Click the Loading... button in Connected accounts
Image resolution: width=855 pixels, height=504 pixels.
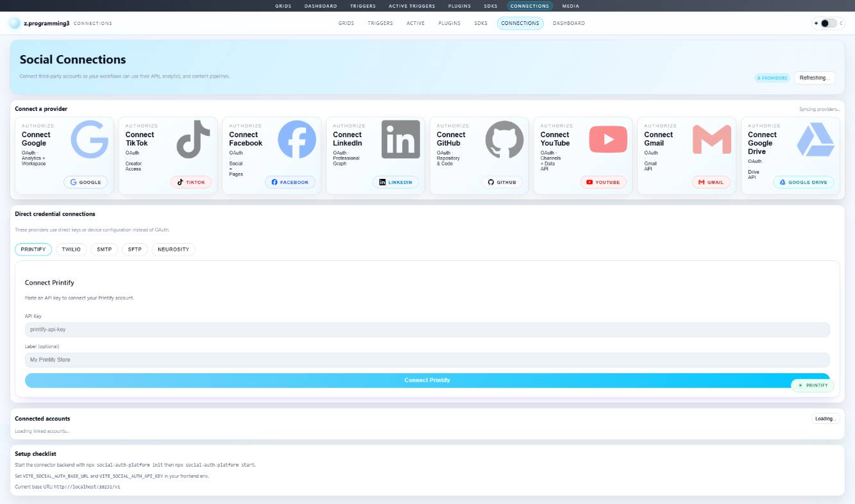tap(826, 419)
